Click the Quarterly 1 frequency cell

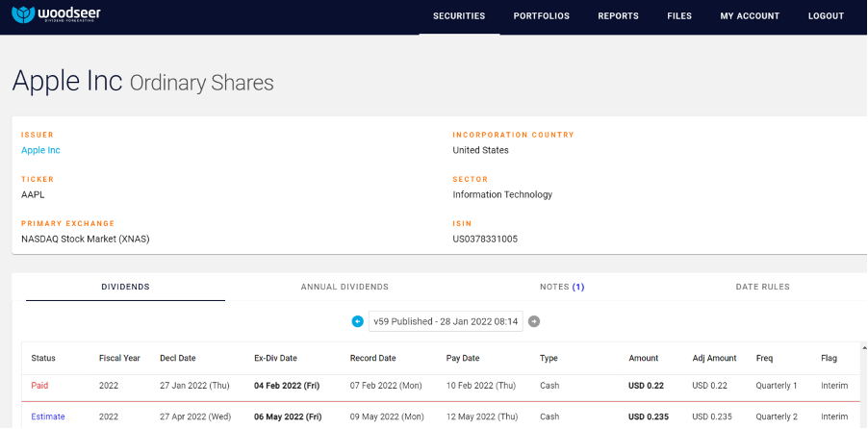click(x=777, y=386)
